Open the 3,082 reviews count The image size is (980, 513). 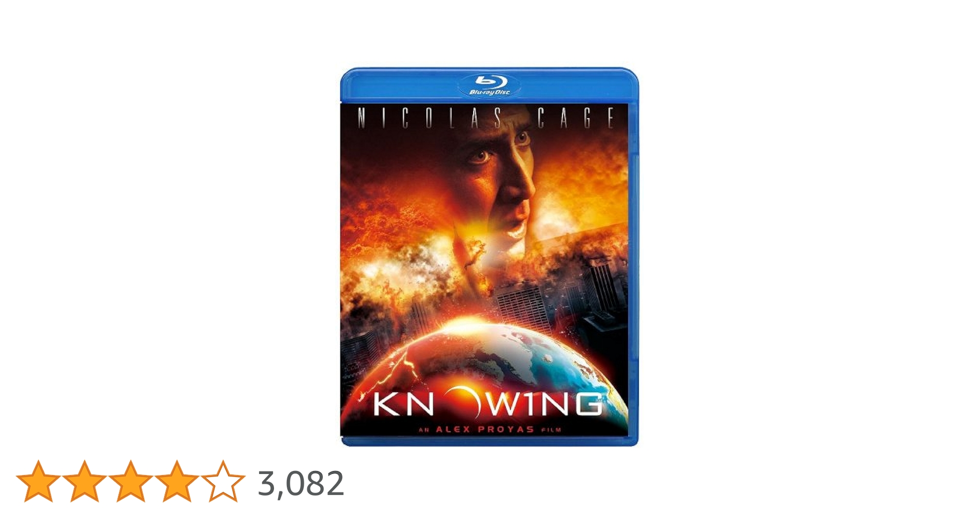pos(301,483)
